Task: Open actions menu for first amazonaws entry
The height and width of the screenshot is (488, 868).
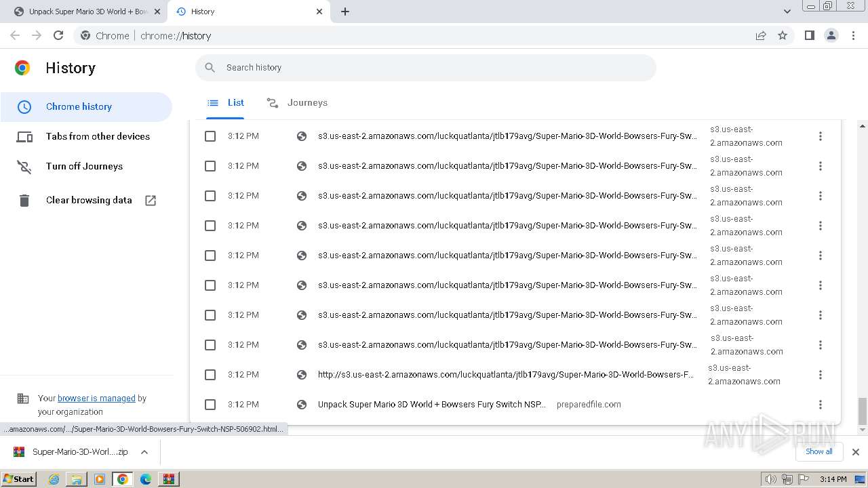Action: 820,136
